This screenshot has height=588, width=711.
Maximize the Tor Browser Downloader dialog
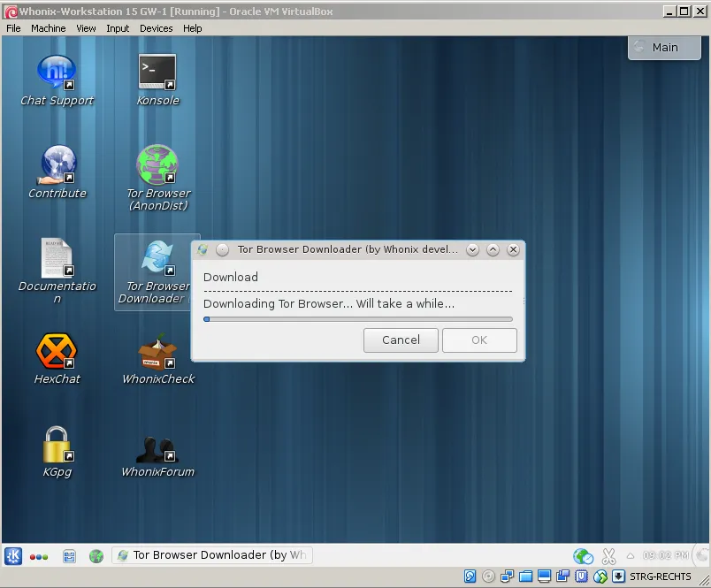(x=493, y=250)
